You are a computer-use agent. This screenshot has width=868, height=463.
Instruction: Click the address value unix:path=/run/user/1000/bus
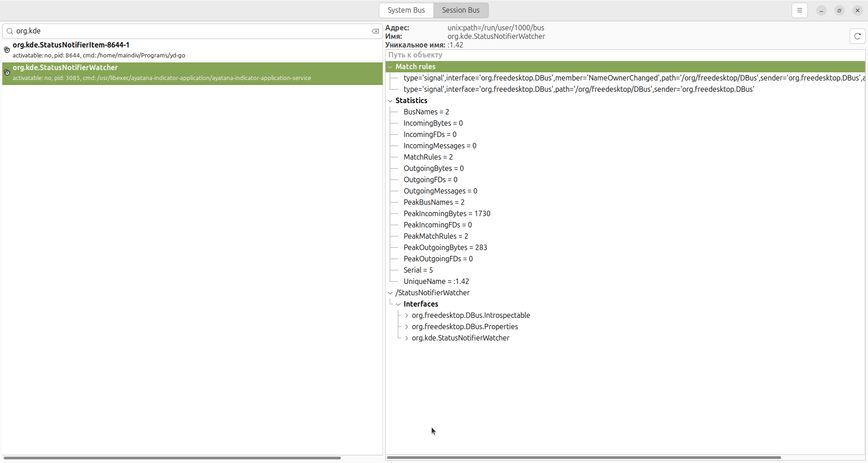(496, 28)
